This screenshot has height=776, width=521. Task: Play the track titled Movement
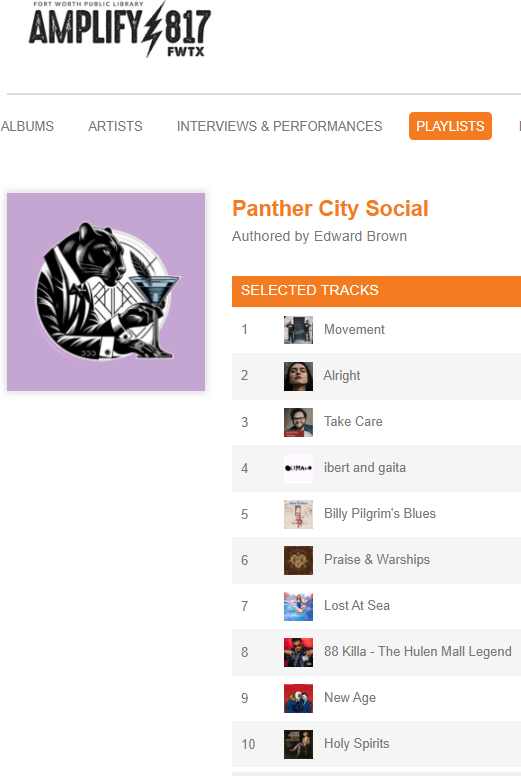tap(354, 330)
